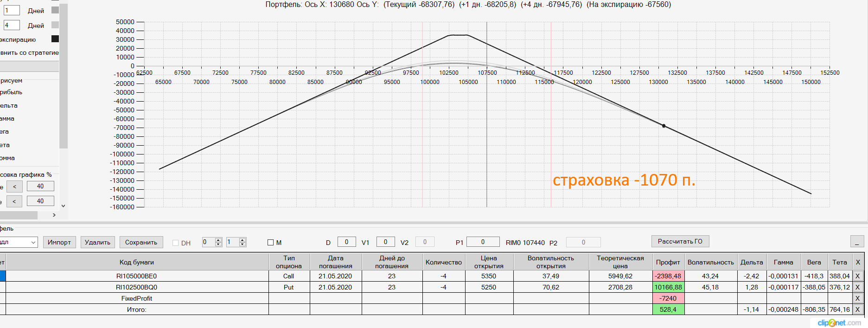Click lower '<' button in chart scaling section
Screen dimensions: 868x328
pos(14,201)
